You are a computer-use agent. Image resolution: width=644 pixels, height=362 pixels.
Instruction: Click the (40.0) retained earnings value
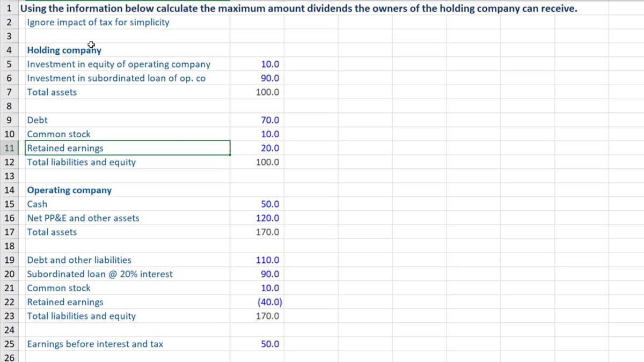tap(270, 302)
